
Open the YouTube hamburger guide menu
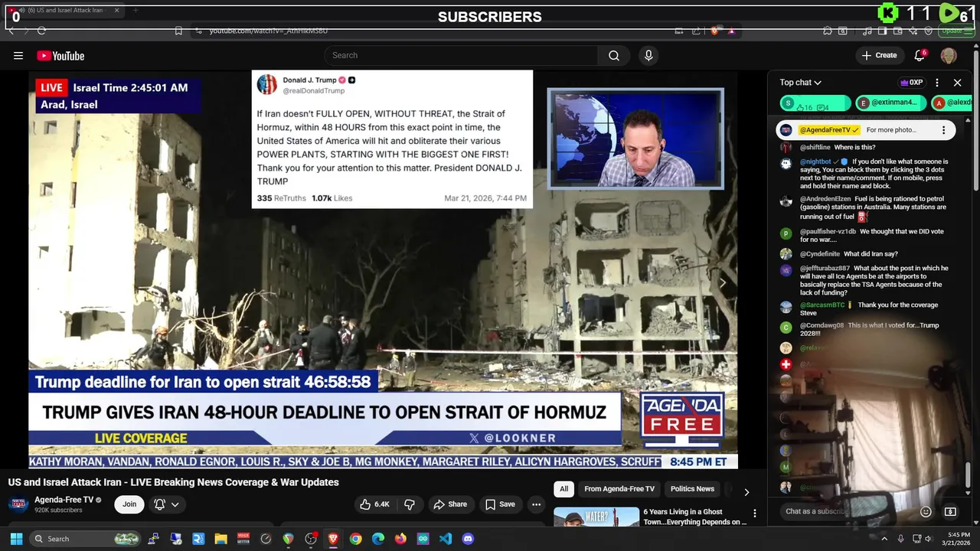click(18, 55)
